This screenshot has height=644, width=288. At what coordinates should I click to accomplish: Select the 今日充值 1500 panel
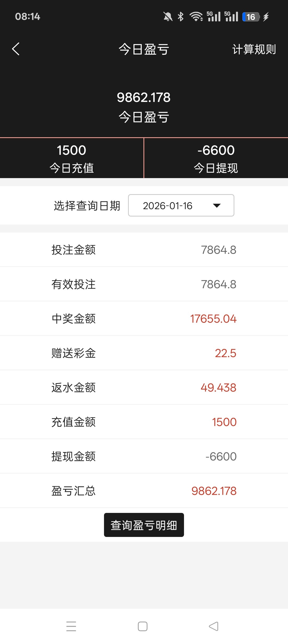coord(71,158)
